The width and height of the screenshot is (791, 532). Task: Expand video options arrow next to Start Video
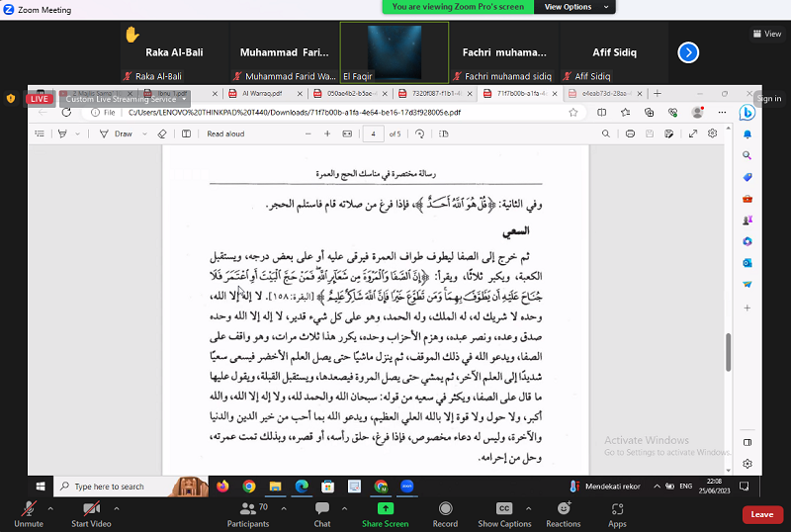[x=117, y=508]
